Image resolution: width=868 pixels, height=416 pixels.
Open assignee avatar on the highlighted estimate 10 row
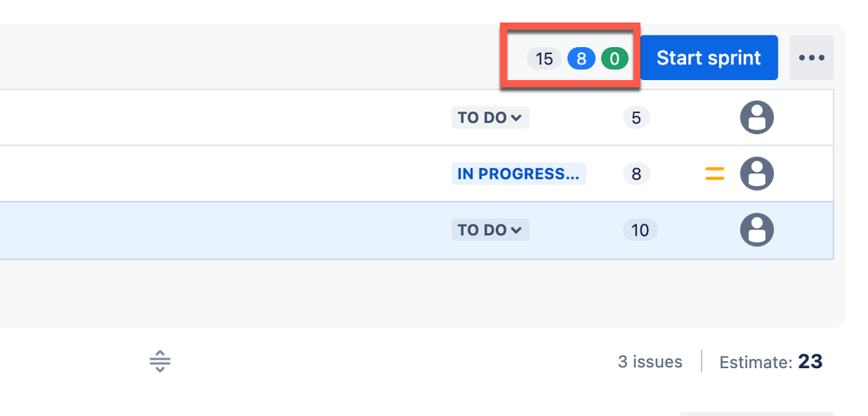(x=757, y=230)
